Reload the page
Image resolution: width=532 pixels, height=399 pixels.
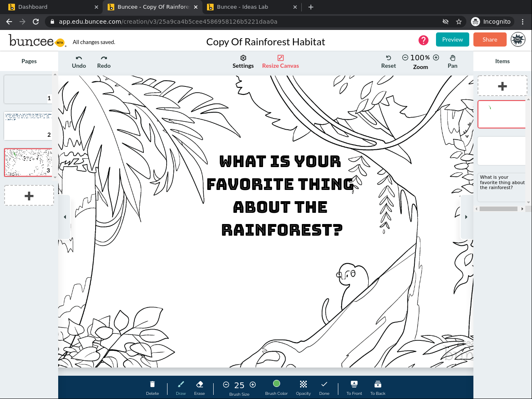click(36, 22)
